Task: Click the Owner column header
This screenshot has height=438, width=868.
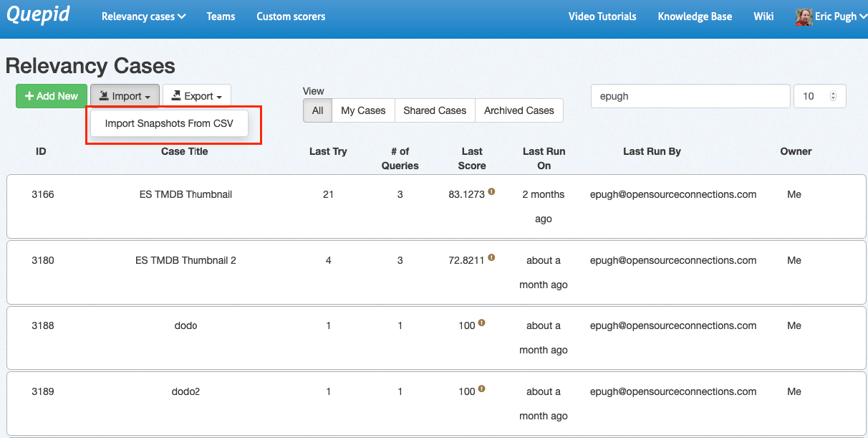Action: tap(796, 151)
